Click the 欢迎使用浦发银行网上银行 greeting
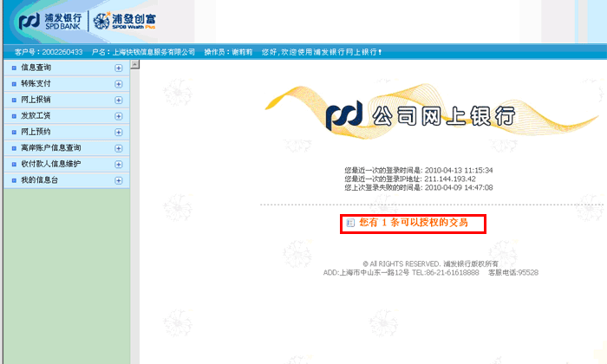This screenshot has height=364, width=607. 322,52
